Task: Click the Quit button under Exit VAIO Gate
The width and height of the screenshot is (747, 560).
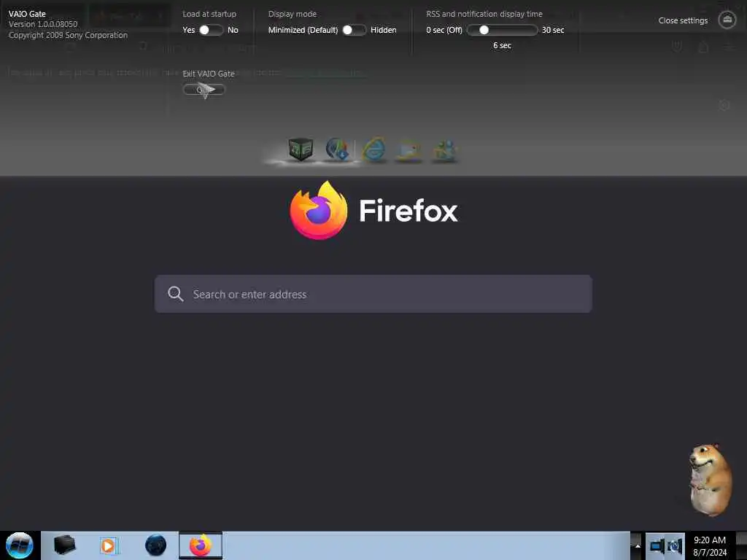Action: 204,90
